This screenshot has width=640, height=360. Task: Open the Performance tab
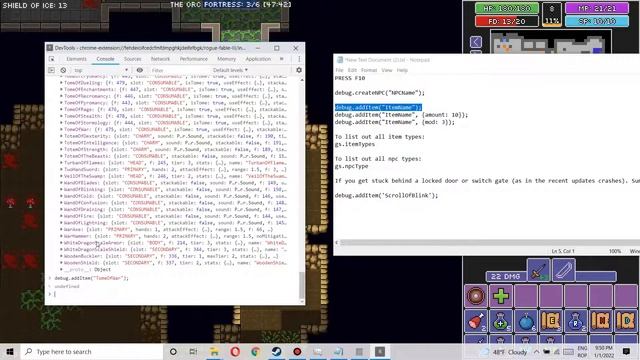[194, 59]
